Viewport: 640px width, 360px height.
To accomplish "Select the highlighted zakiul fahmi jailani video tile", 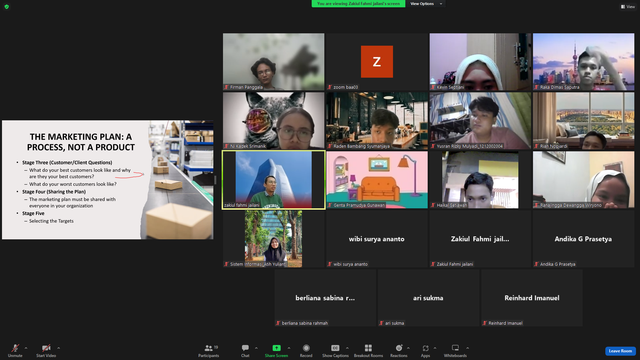I will tap(273, 180).
